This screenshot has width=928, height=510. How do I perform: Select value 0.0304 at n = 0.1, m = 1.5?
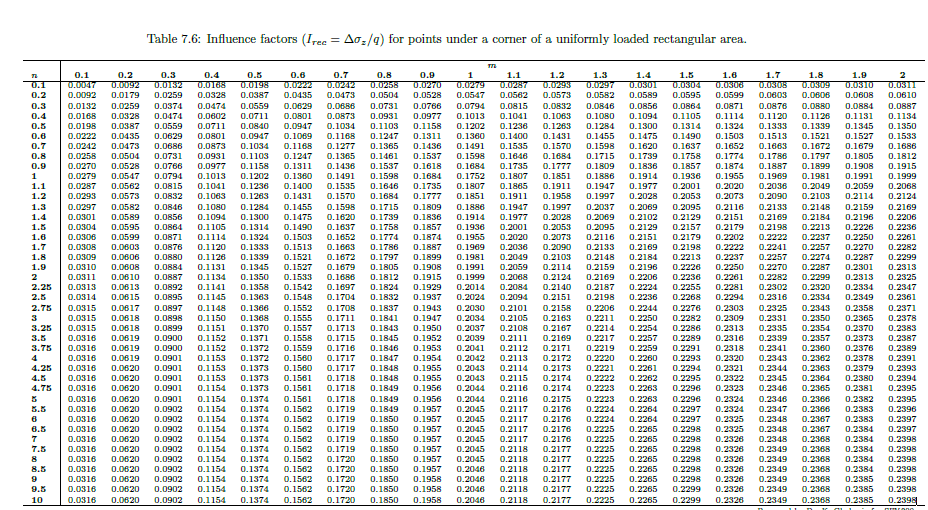(687, 85)
